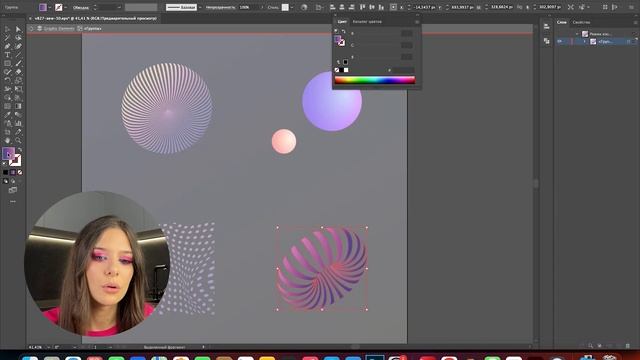Close the document tab
Screen dimensions: 640x360
coord(31,18)
